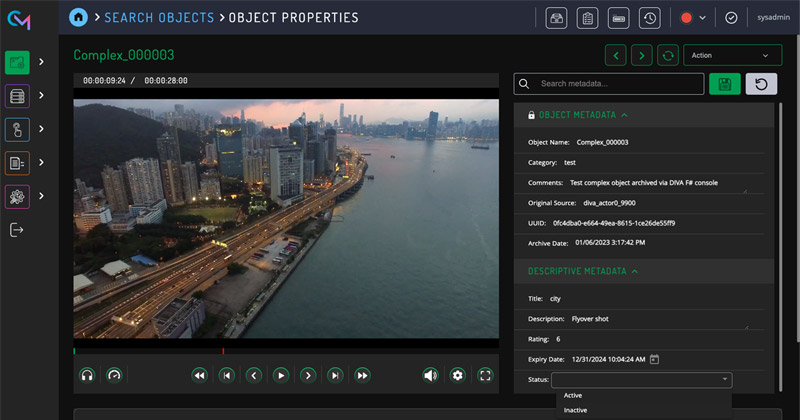Select Active in Status list
Image resolution: width=800 pixels, height=420 pixels.
[573, 396]
